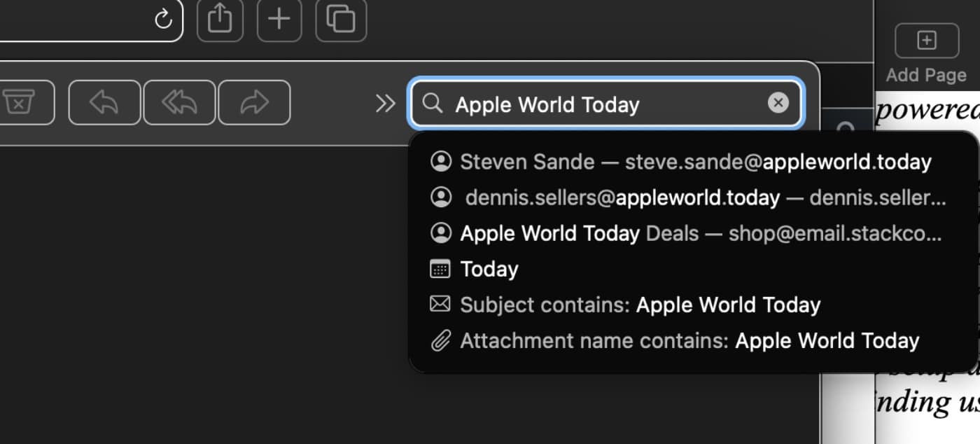Reply All to the selected message

click(180, 103)
